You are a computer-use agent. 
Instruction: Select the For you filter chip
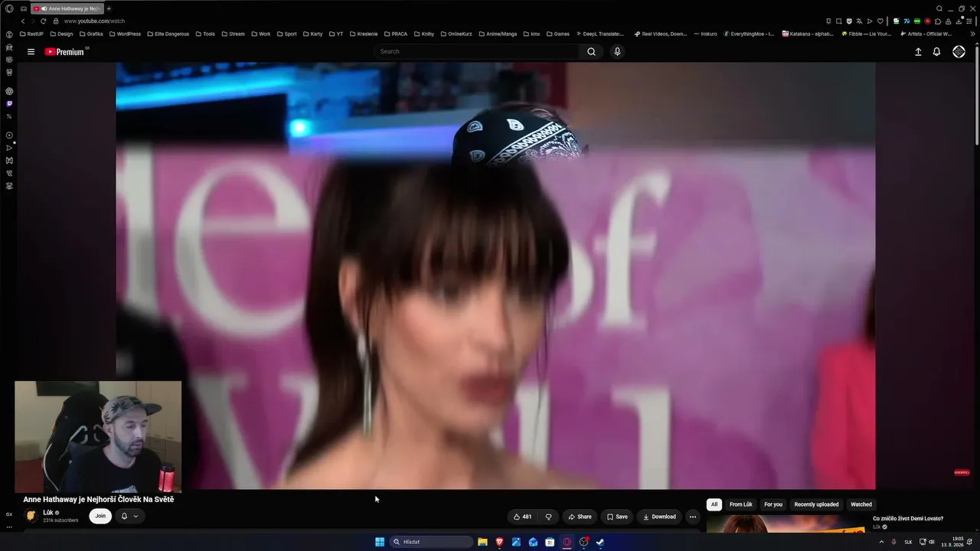pos(773,504)
